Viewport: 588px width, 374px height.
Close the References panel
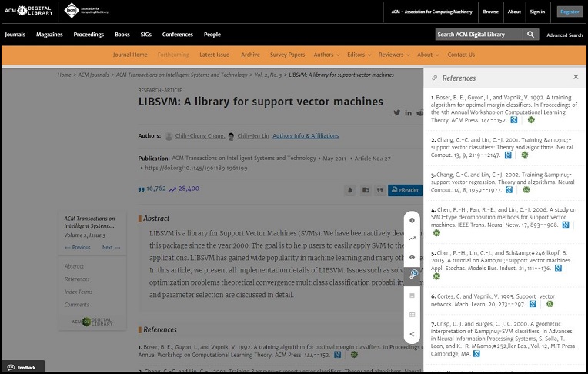click(x=576, y=77)
